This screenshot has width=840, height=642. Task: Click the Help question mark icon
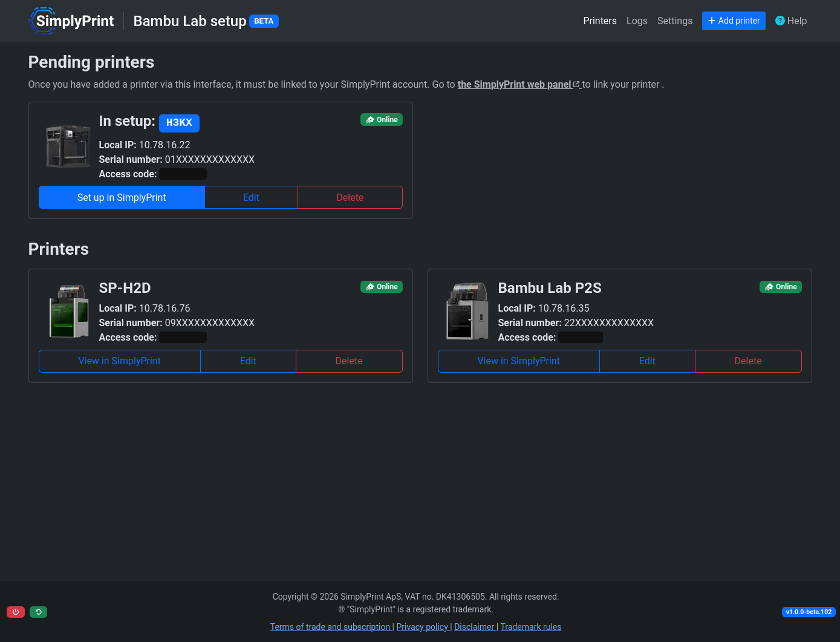[780, 21]
